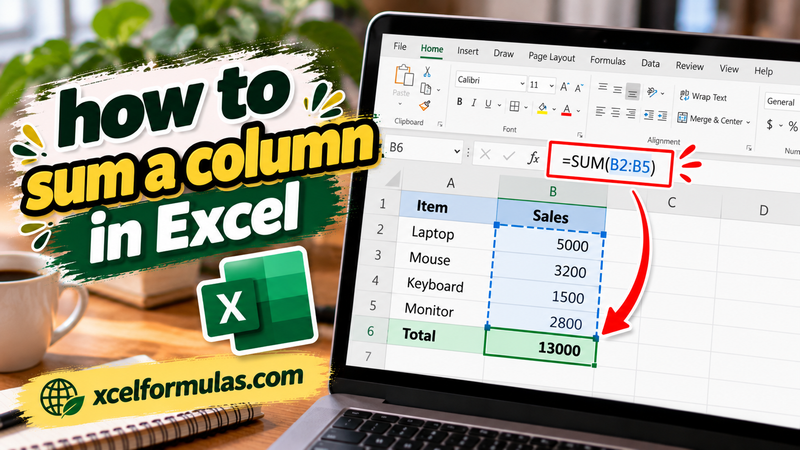Screen dimensions: 800x450
Task: Choose Top Align icon
Action: (x=603, y=87)
